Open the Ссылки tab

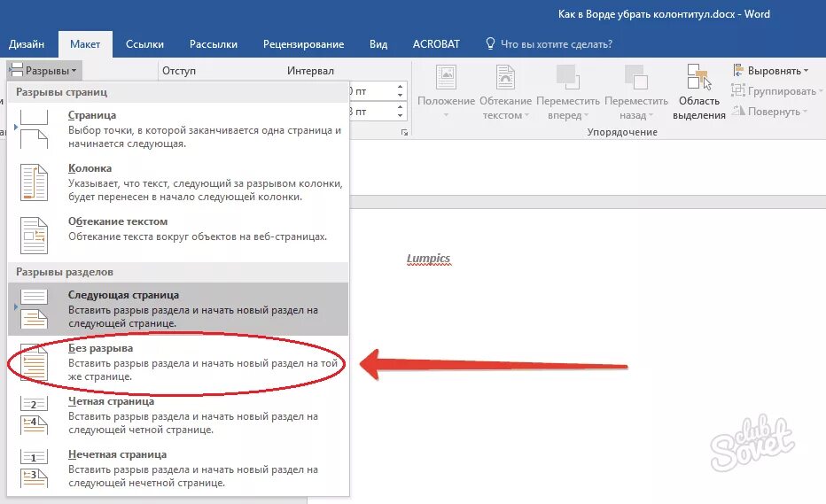pyautogui.click(x=144, y=44)
